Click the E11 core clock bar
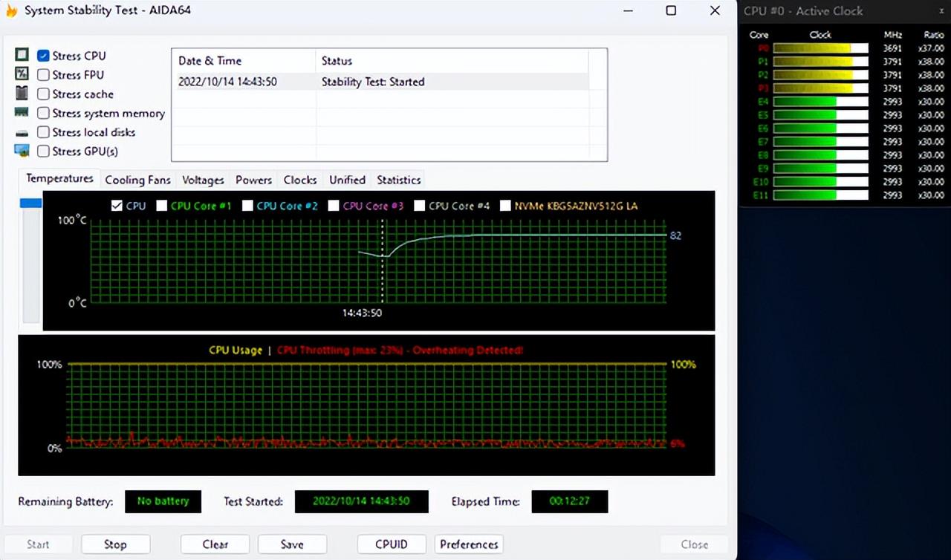Viewport: 951px width, 560px height. [x=821, y=195]
